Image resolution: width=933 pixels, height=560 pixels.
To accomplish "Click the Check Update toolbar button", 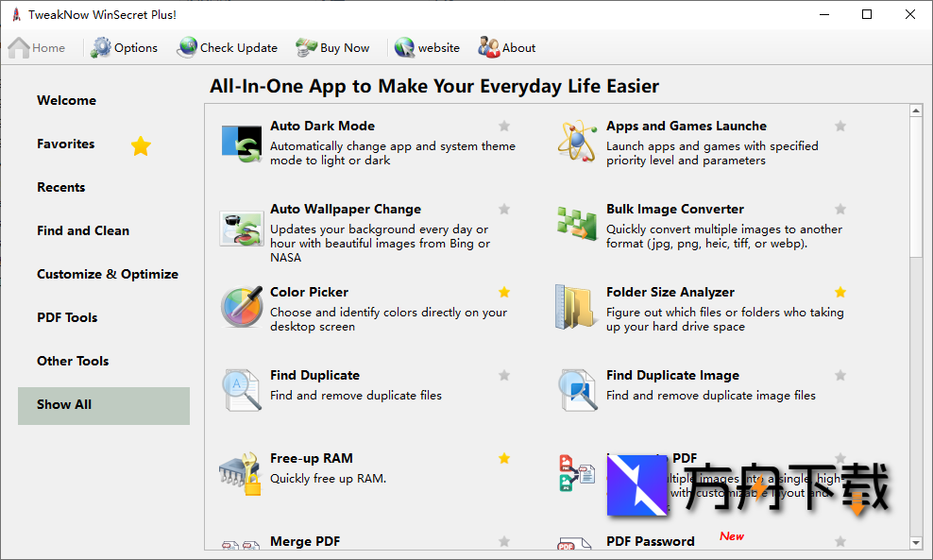I will pyautogui.click(x=228, y=47).
